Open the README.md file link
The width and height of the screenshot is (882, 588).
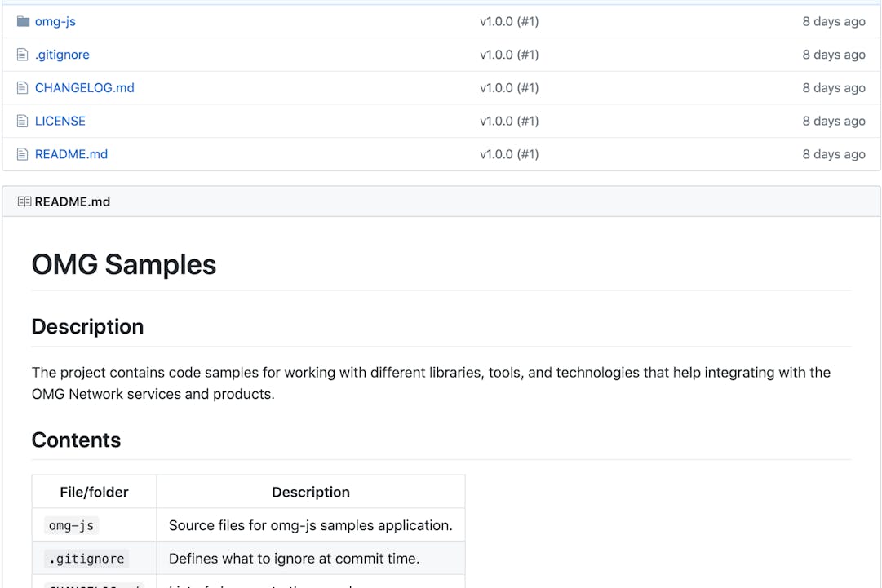(71, 154)
